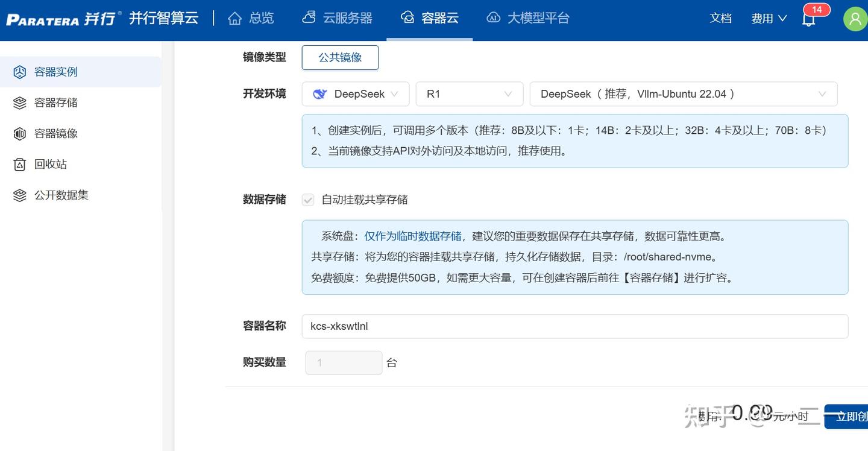Go to 总览 overview tab
868x451 pixels.
(251, 18)
